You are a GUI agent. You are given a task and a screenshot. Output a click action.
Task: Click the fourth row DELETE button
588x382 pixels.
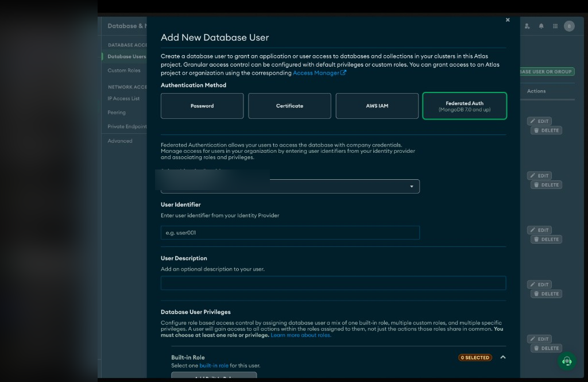tap(547, 294)
